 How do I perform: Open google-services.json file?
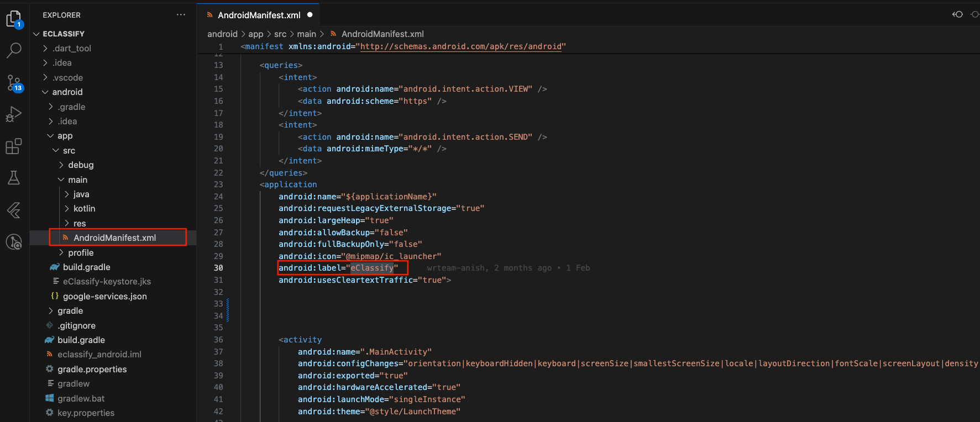(x=104, y=297)
